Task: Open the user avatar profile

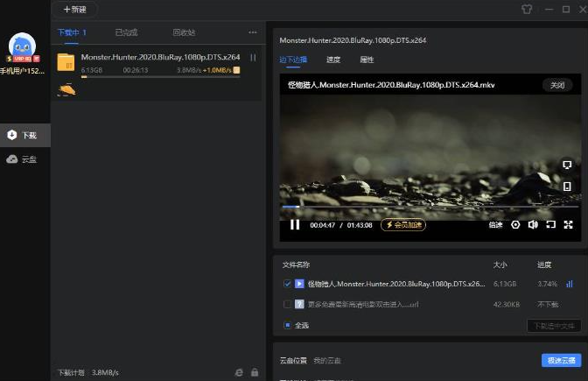Action: pyautogui.click(x=24, y=46)
